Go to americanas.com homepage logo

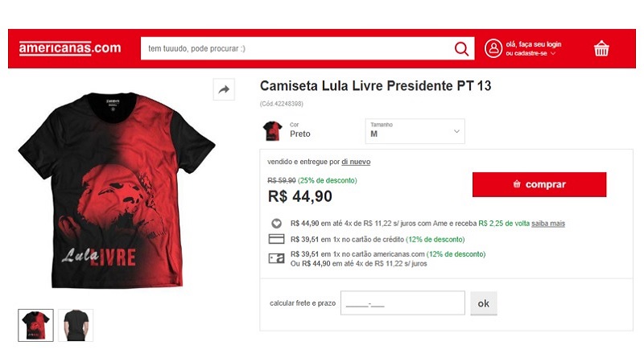pyautogui.click(x=70, y=48)
